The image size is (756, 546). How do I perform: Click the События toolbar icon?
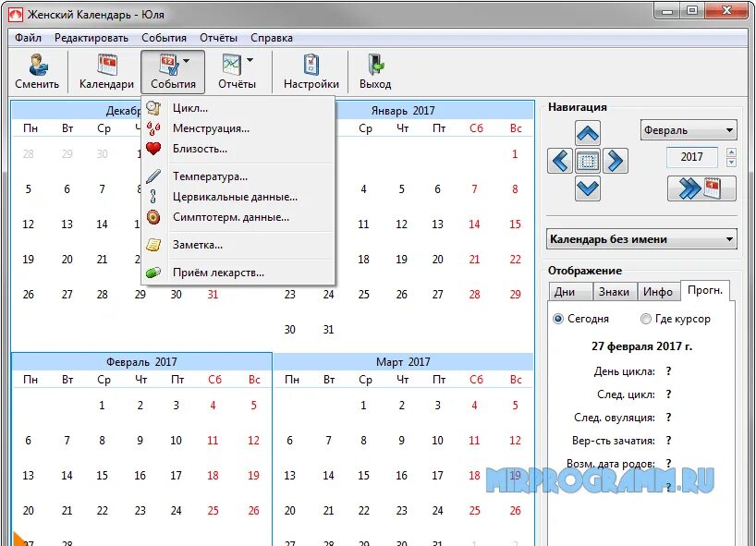168,65
